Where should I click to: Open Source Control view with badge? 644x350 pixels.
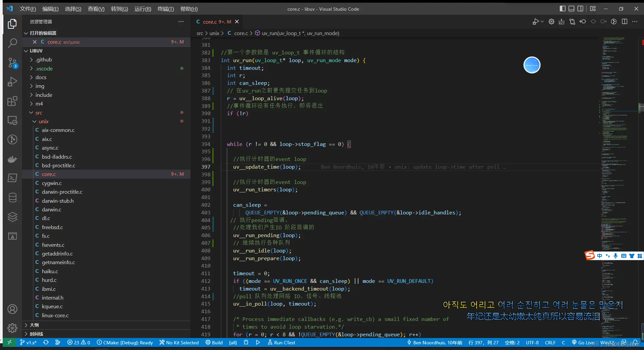(x=12, y=62)
